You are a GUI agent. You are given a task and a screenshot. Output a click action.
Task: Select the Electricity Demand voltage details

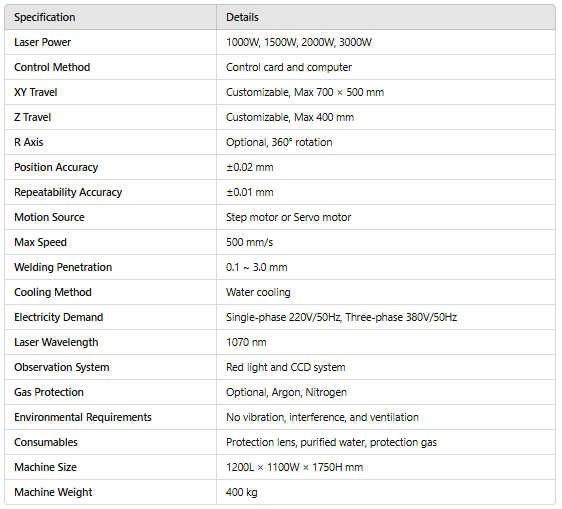point(342,317)
